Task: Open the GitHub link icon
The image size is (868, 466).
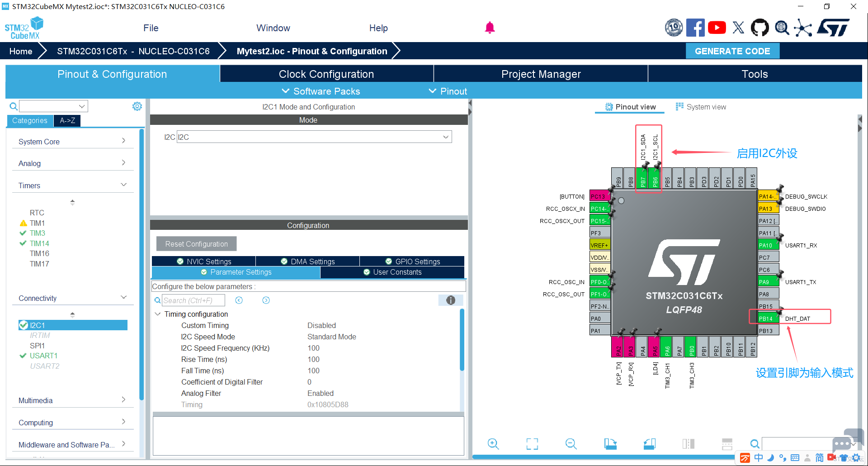Action: tap(759, 28)
